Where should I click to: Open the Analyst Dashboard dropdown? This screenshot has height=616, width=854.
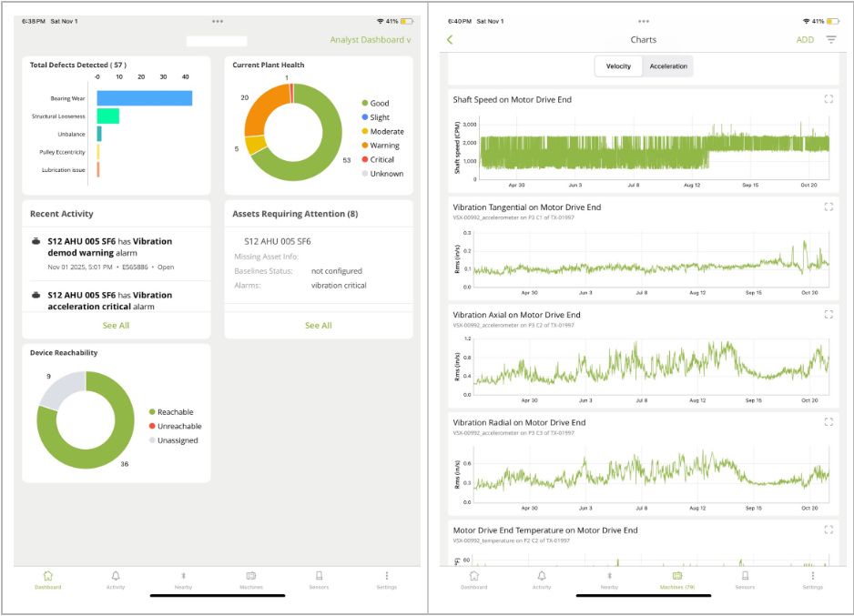(x=370, y=40)
